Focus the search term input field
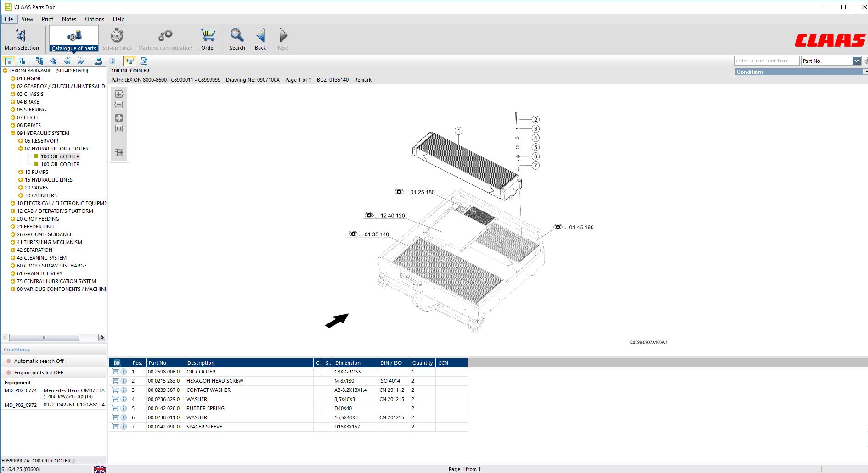Screen dimensions: 868x473 coord(767,61)
